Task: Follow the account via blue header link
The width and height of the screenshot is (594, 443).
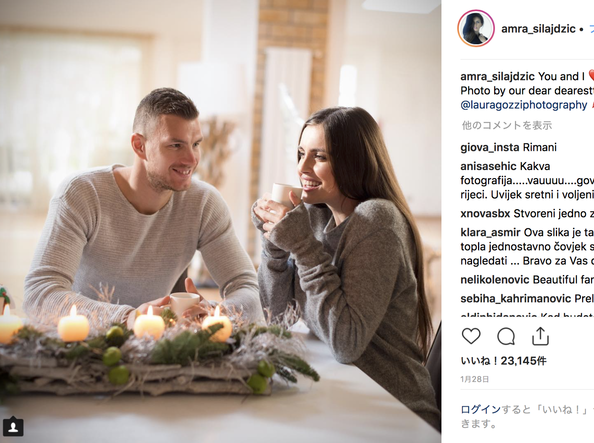Action: coord(591,29)
